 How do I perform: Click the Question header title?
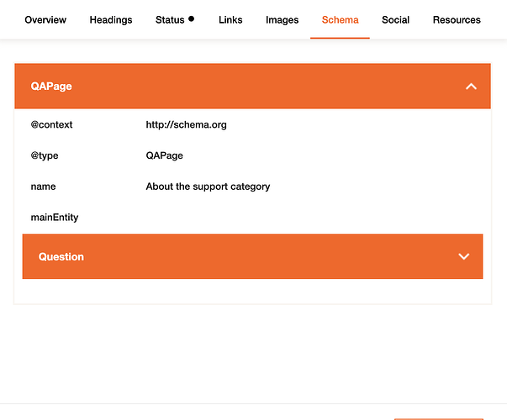point(61,257)
